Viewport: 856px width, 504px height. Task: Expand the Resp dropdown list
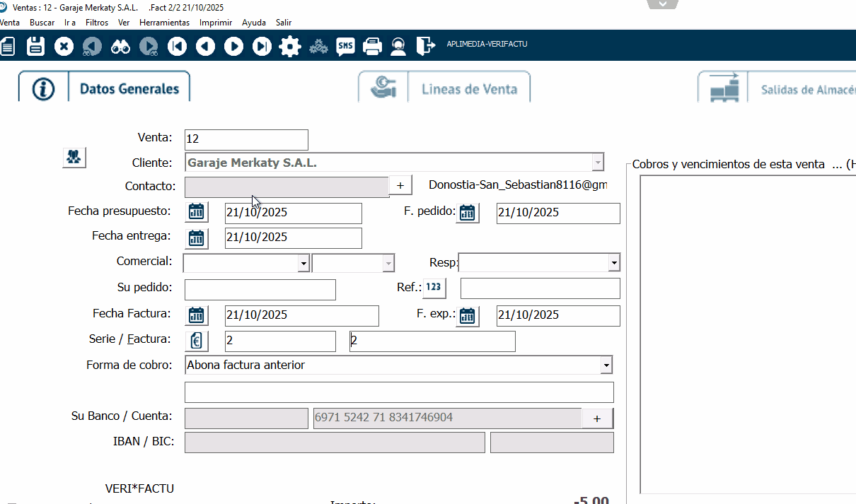(613, 263)
